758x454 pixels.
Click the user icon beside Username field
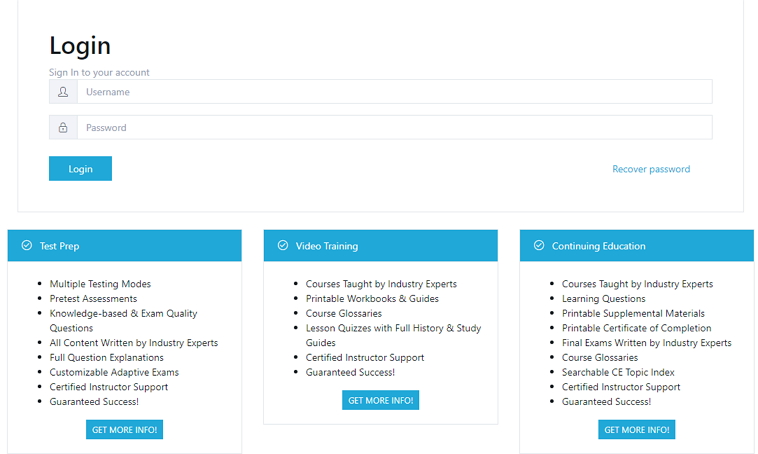click(x=63, y=92)
